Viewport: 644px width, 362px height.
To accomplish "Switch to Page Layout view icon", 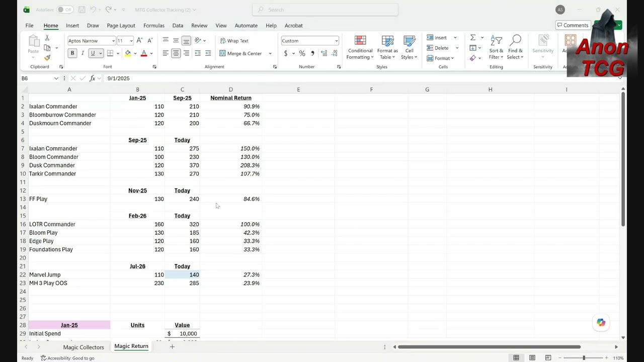I will tap(532, 358).
